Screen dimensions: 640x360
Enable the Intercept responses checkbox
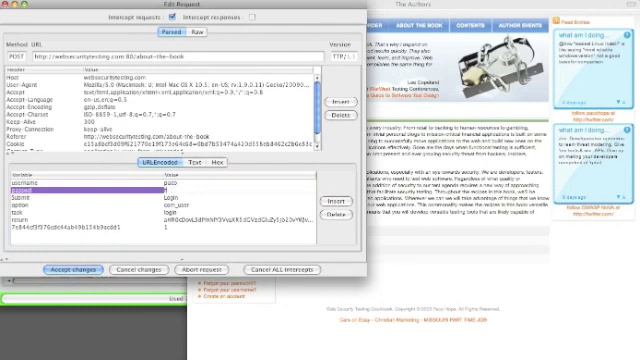(252, 17)
